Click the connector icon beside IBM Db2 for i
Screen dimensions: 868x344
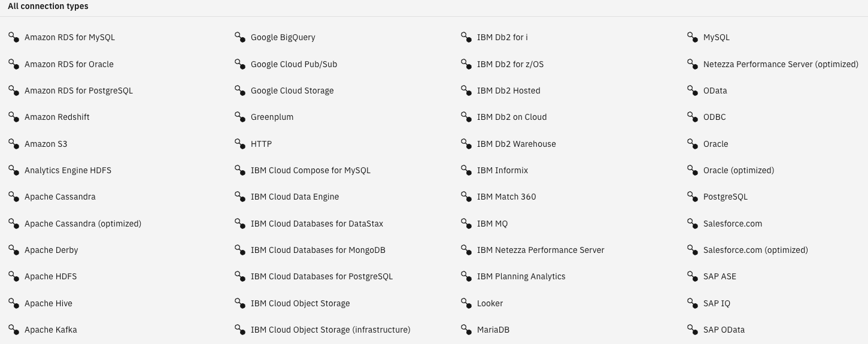point(466,37)
